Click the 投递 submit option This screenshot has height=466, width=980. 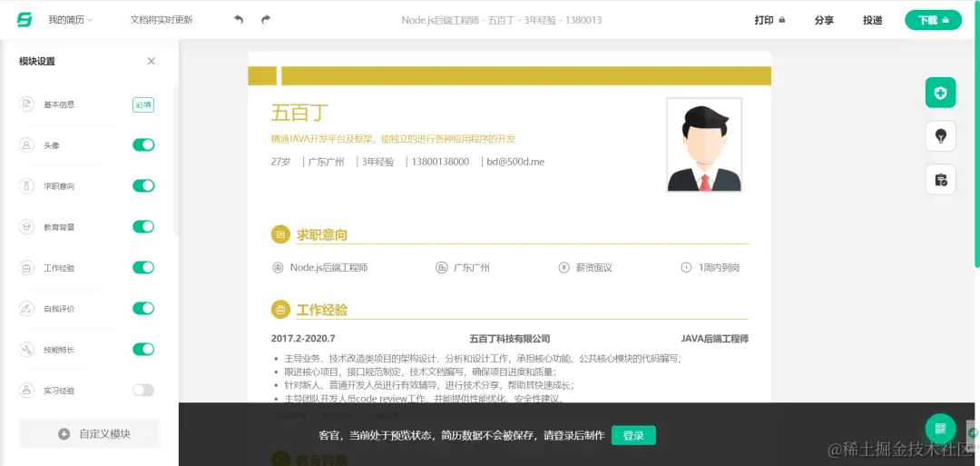click(x=873, y=20)
